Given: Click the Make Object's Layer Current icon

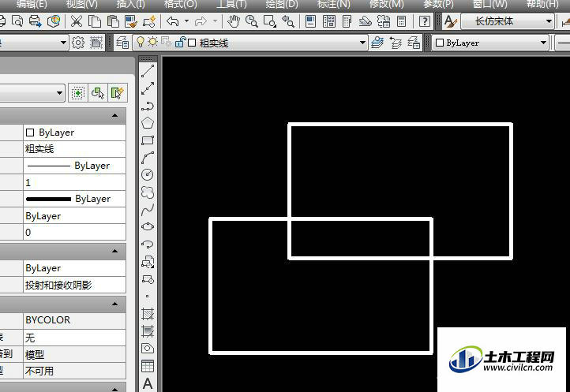Looking at the screenshot, I should [377, 43].
